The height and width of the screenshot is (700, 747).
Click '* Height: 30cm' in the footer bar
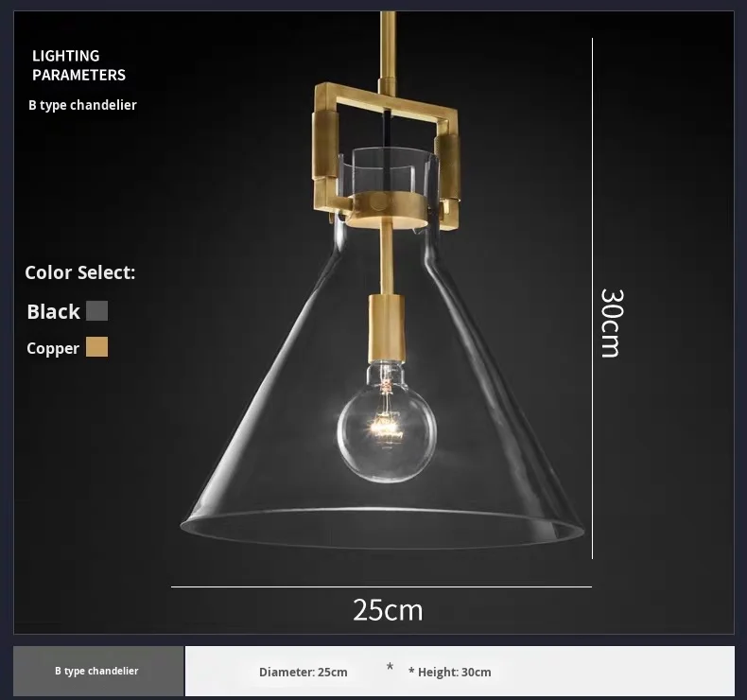click(x=450, y=673)
